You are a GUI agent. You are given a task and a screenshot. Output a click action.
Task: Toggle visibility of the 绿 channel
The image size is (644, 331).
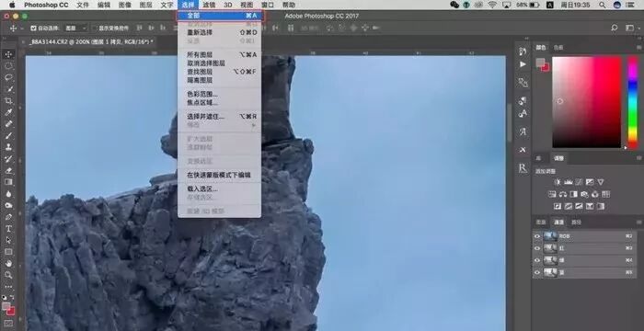[537, 260]
